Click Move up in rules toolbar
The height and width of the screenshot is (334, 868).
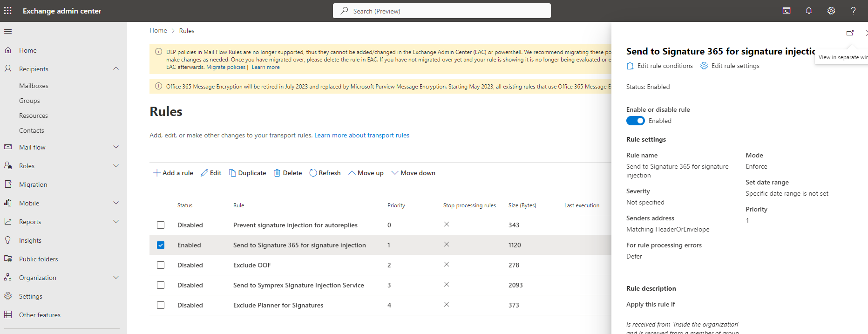366,173
